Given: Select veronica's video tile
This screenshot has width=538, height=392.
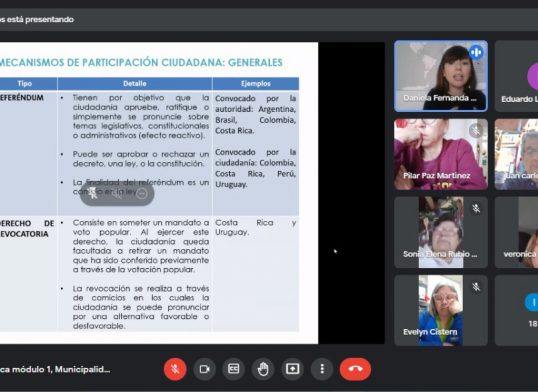Looking at the screenshot, I should point(516,232).
